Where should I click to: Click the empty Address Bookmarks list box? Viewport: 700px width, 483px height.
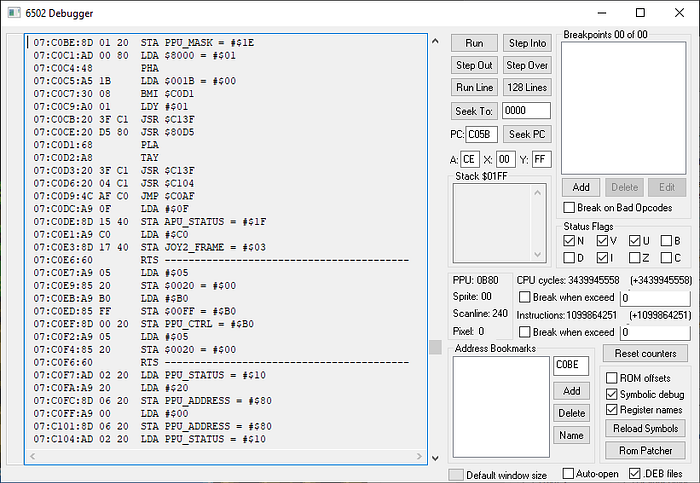coord(501,407)
